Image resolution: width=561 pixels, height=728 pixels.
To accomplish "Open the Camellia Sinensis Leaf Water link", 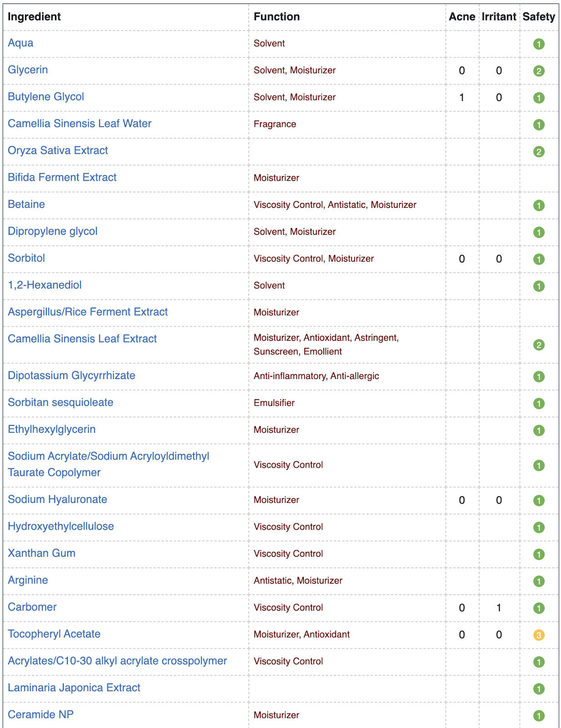I will (x=80, y=124).
